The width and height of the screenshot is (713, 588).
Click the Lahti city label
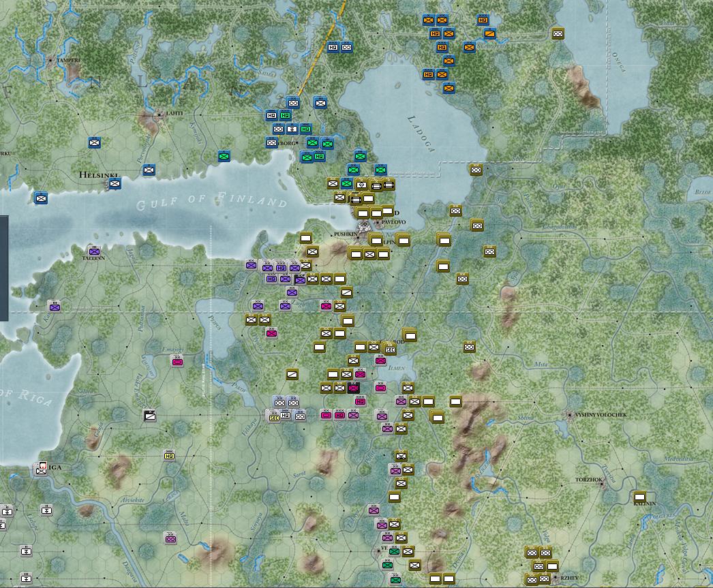coord(175,113)
